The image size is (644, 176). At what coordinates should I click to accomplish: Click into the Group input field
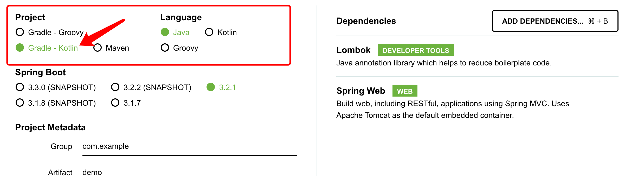tap(189, 146)
